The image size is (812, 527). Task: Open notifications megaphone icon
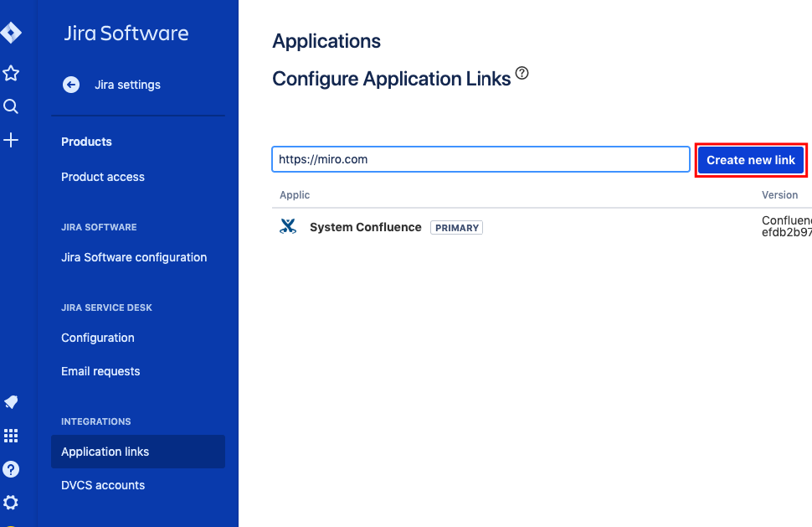(x=11, y=402)
